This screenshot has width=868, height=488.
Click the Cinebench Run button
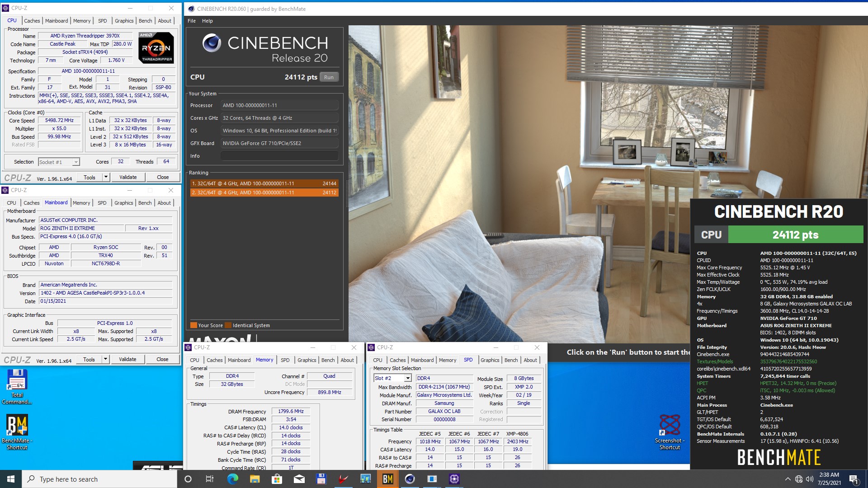click(329, 77)
